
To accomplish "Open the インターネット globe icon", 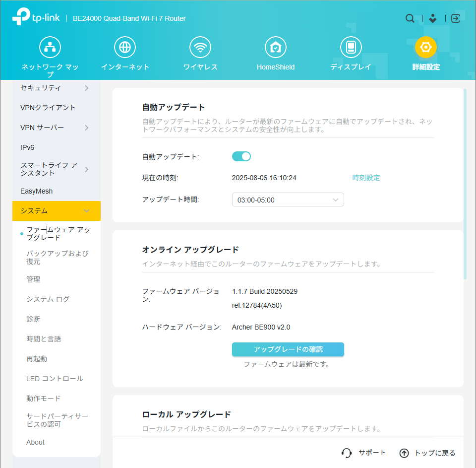I will pyautogui.click(x=125, y=47).
